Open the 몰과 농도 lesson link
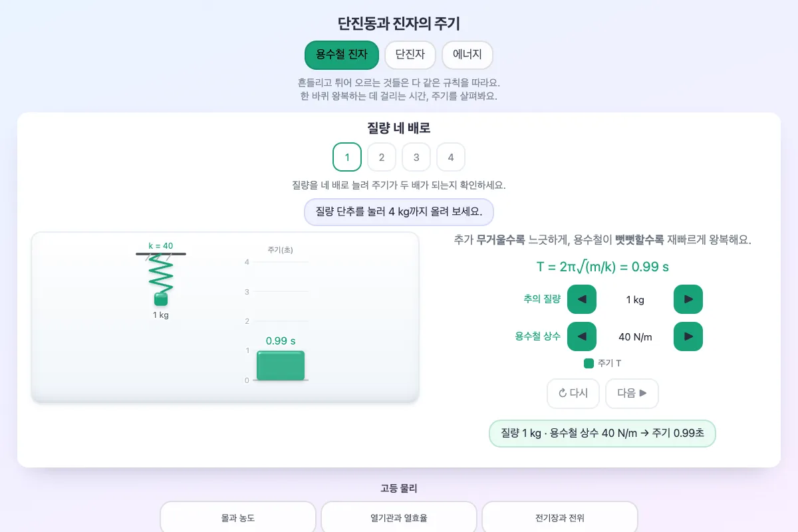 coord(238,517)
